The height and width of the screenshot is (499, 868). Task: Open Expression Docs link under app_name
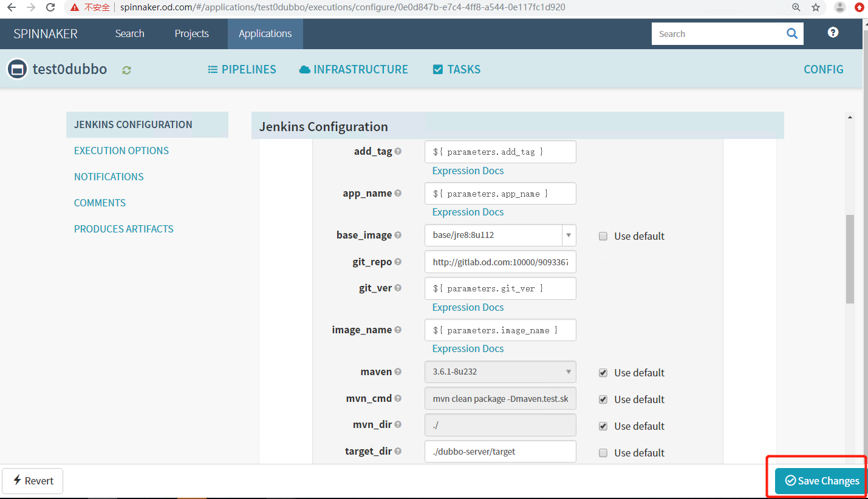pos(468,212)
